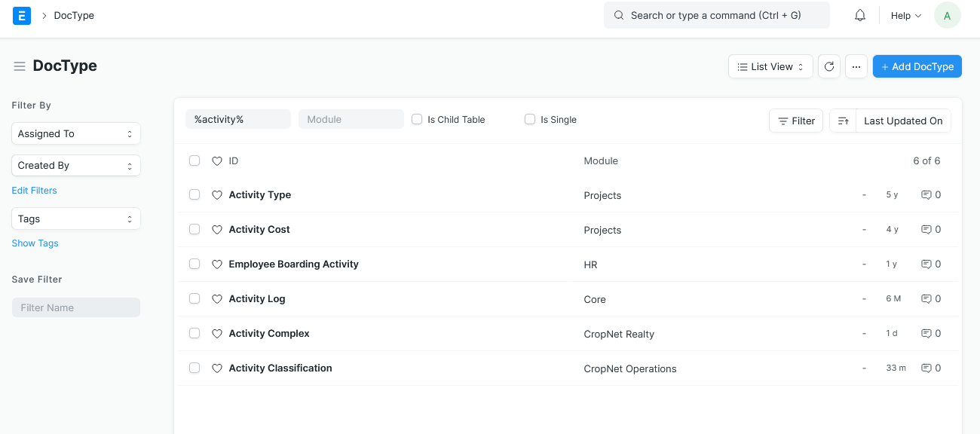Check Activity Classification row checkbox
Image resolution: width=980 pixels, height=434 pixels.
[x=194, y=368]
